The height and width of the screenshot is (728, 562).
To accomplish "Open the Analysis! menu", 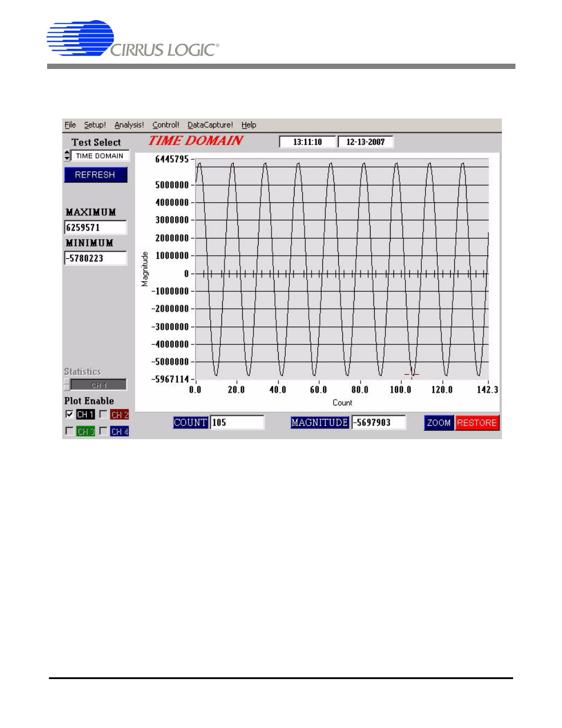I will [129, 125].
